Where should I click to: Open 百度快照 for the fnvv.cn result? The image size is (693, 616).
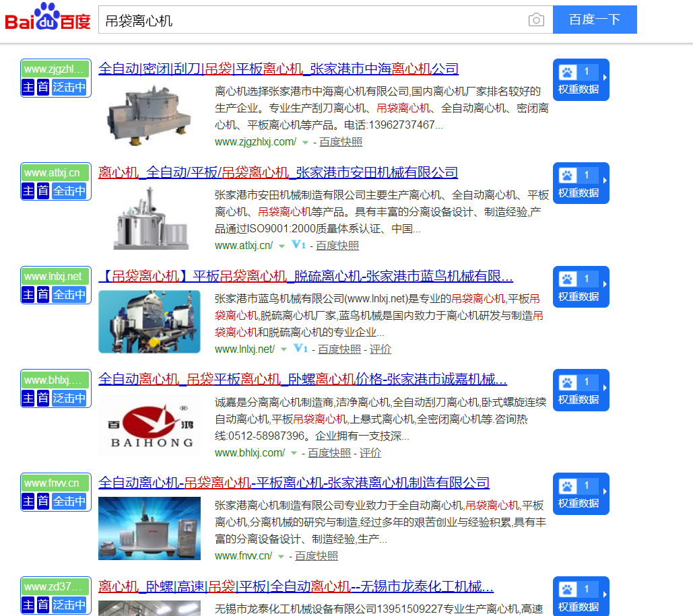317,556
